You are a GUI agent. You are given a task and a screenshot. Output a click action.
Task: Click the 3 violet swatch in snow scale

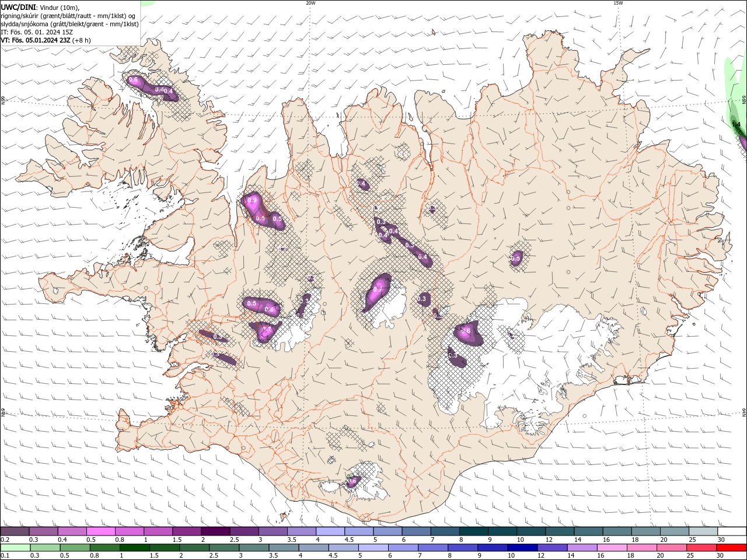coord(273,531)
